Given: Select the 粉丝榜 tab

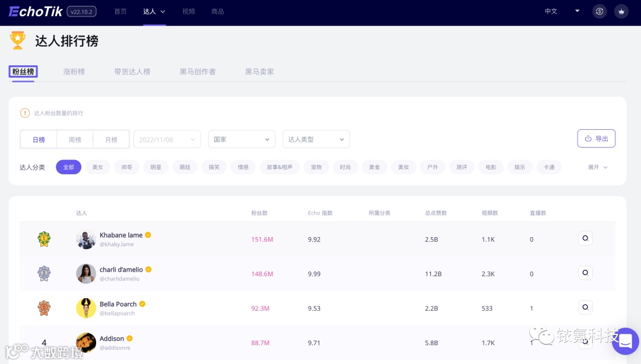Looking at the screenshot, I should [x=23, y=72].
